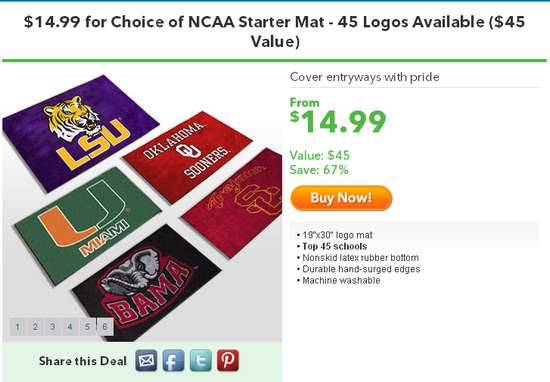Share the deal on Facebook
Image resolution: width=550 pixels, height=382 pixels.
173,360
